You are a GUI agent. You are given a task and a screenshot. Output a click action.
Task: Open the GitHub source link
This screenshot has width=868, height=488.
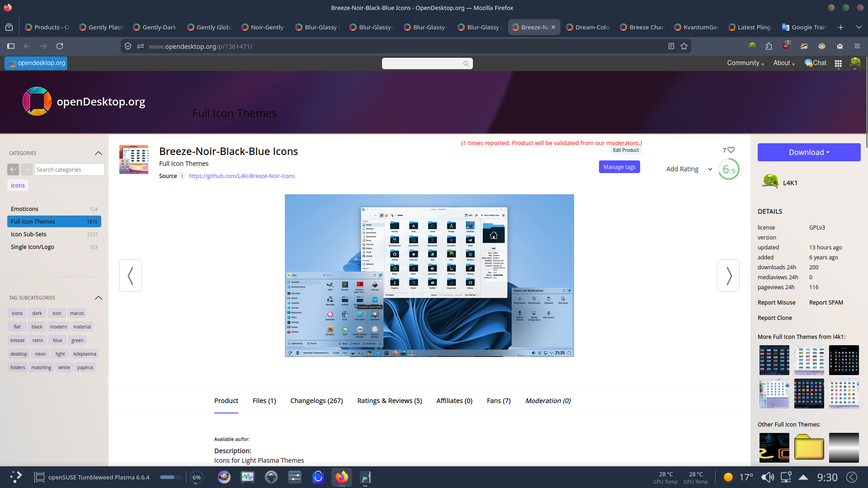click(x=241, y=176)
